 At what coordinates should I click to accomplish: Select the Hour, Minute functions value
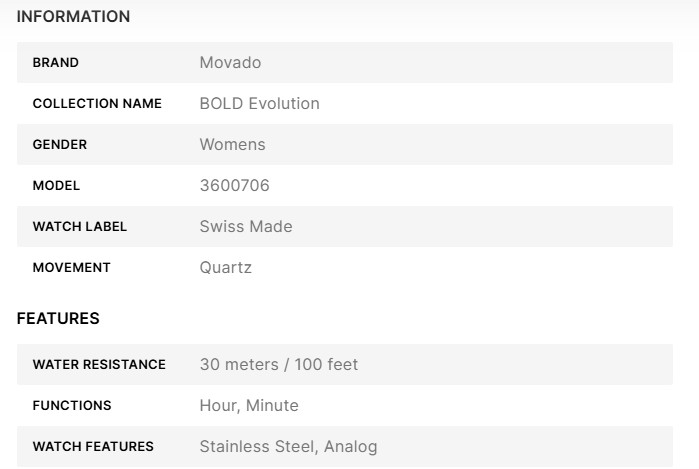point(249,406)
